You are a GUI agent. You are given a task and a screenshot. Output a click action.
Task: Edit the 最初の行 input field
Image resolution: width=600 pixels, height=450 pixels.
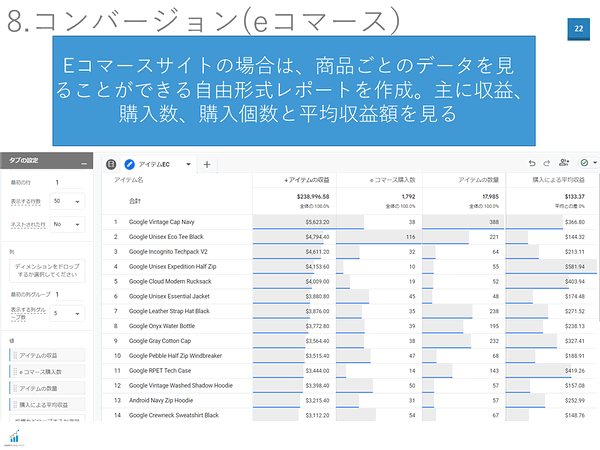69,183
